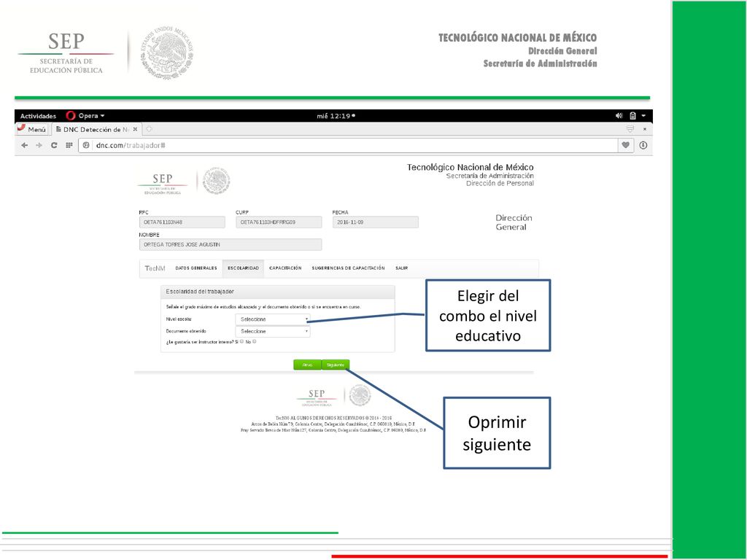Click the 'Dirección General' text
The image size is (747, 560).
click(514, 222)
